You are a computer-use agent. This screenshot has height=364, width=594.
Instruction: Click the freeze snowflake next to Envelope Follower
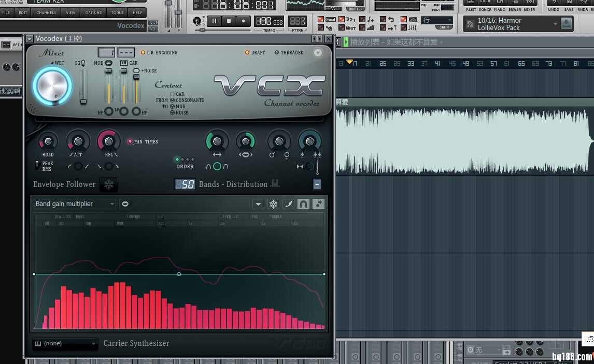tap(109, 184)
